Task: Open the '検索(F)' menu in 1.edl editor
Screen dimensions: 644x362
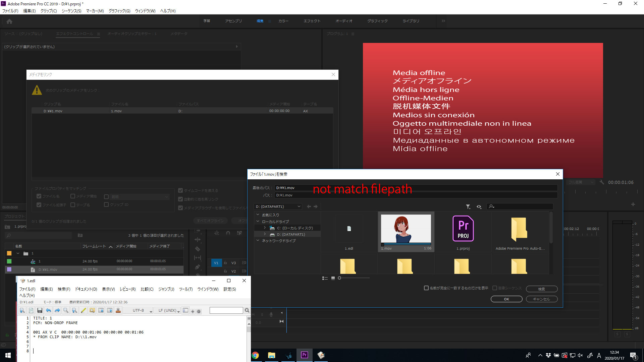Action: (x=64, y=289)
